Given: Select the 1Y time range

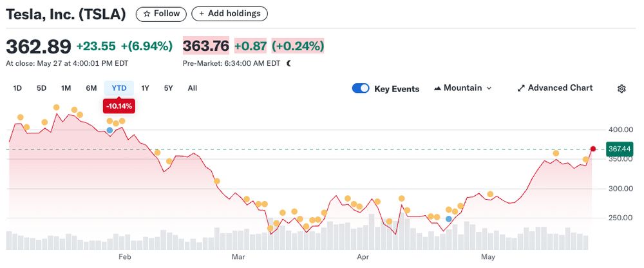Looking at the screenshot, I should pos(145,88).
